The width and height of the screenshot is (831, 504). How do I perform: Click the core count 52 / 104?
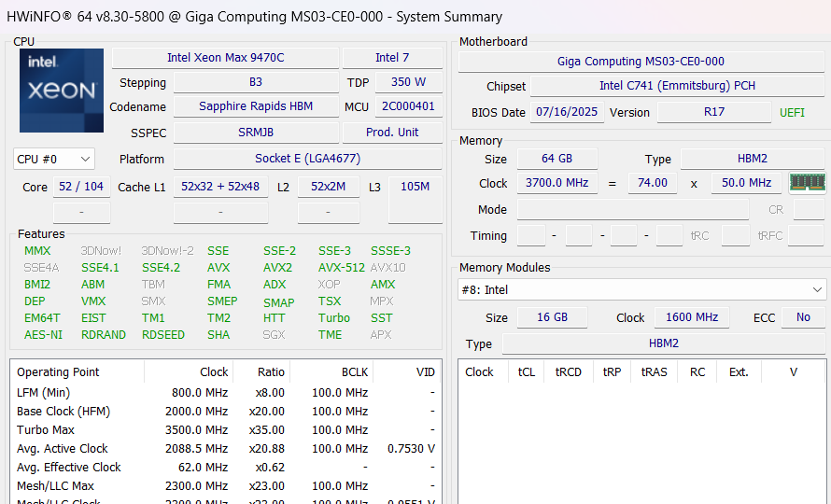(x=81, y=187)
